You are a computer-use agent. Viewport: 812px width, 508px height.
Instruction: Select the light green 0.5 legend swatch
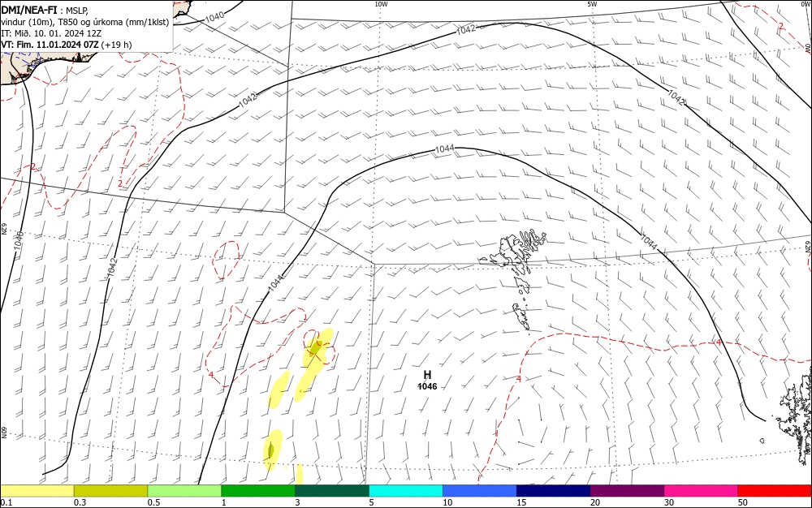184,491
